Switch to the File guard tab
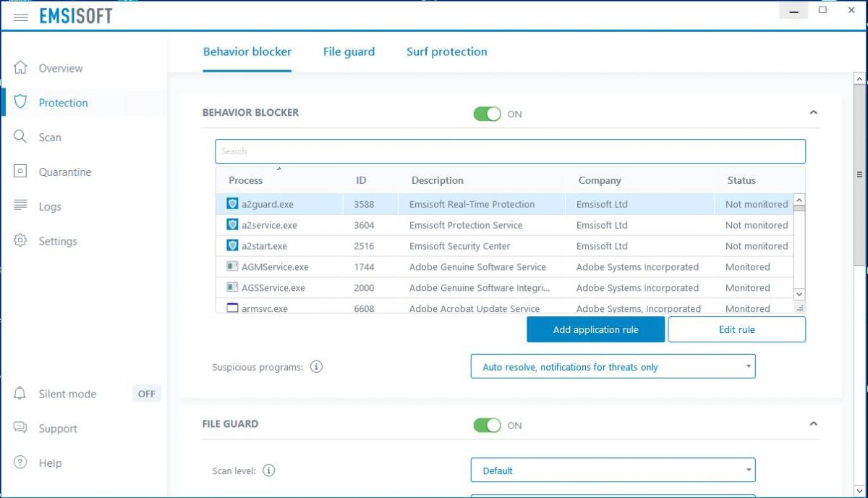Image resolution: width=868 pixels, height=498 pixels. (349, 51)
